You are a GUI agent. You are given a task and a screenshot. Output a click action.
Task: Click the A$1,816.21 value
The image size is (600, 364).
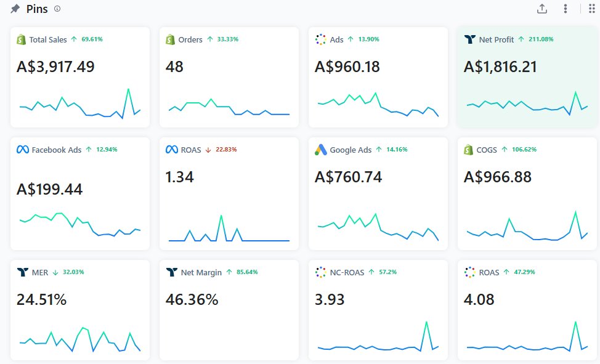point(500,67)
